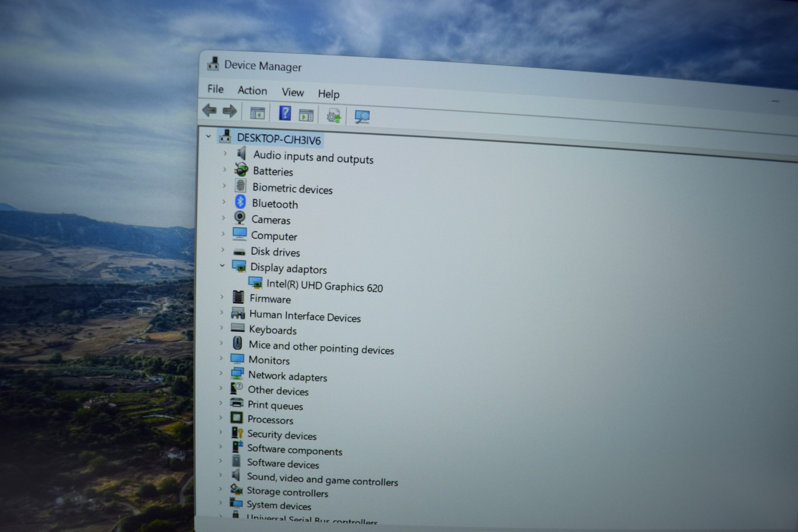Select the Monitors label
Image resolution: width=798 pixels, height=532 pixels.
tap(269, 360)
